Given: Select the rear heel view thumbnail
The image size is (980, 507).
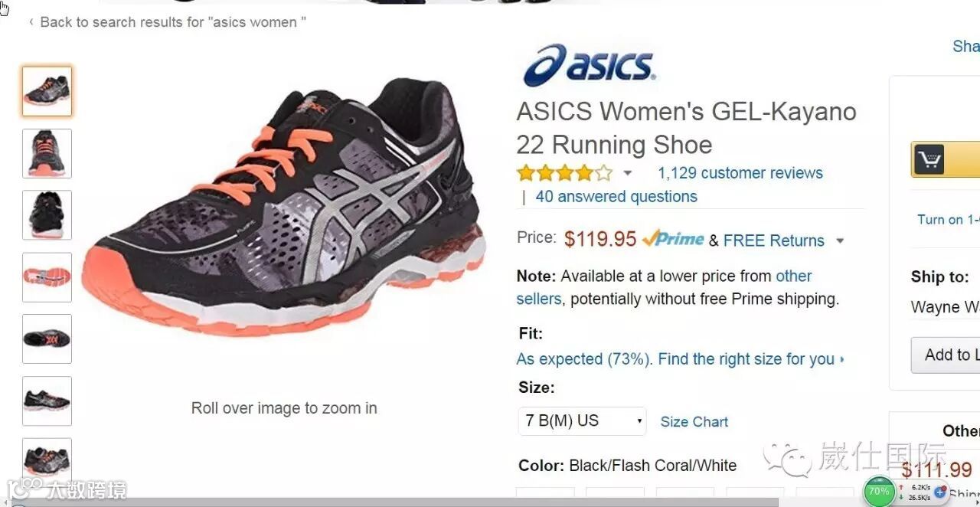Looking at the screenshot, I should (47, 215).
